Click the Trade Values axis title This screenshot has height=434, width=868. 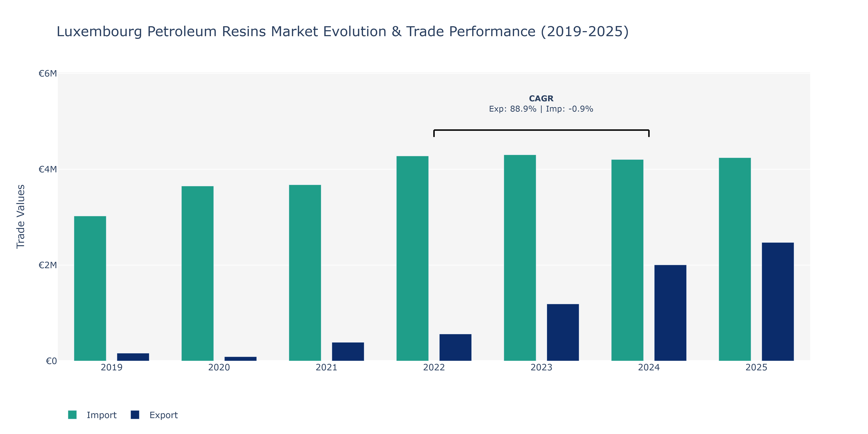coord(21,217)
